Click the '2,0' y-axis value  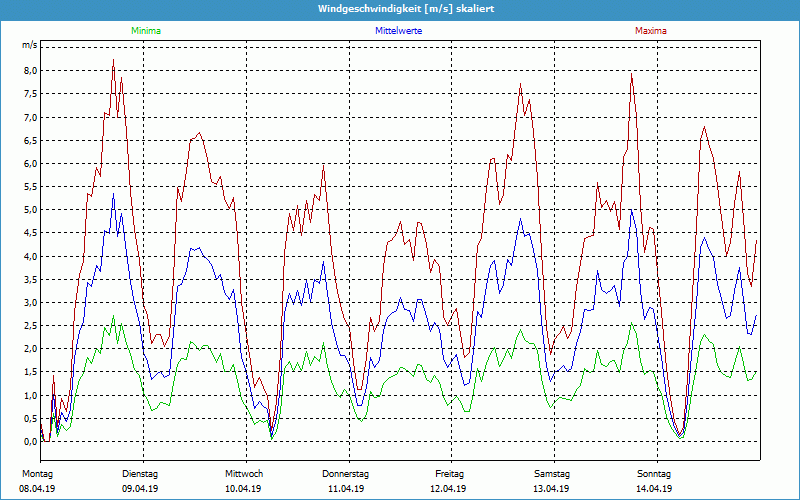pyautogui.click(x=31, y=349)
